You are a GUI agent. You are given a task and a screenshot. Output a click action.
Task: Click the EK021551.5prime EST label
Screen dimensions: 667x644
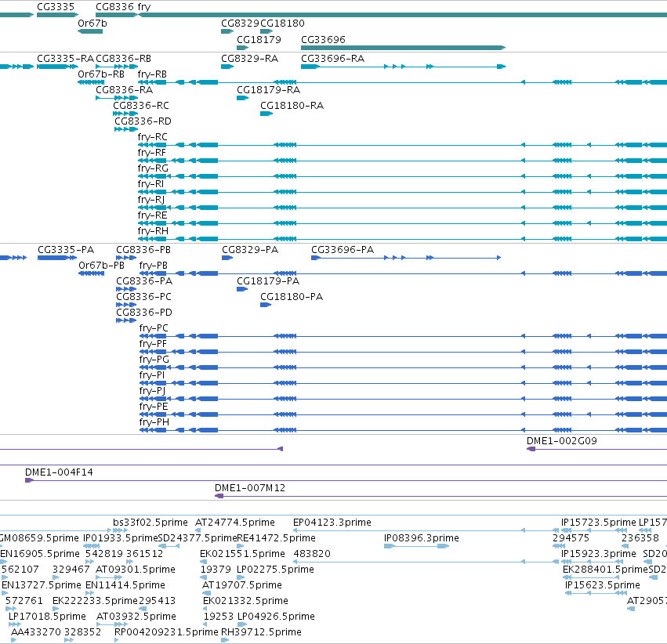pos(242,554)
